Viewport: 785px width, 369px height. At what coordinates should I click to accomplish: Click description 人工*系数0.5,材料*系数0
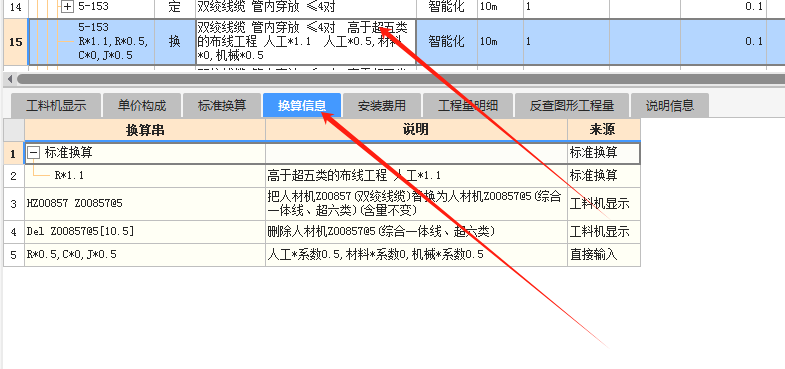[417, 255]
